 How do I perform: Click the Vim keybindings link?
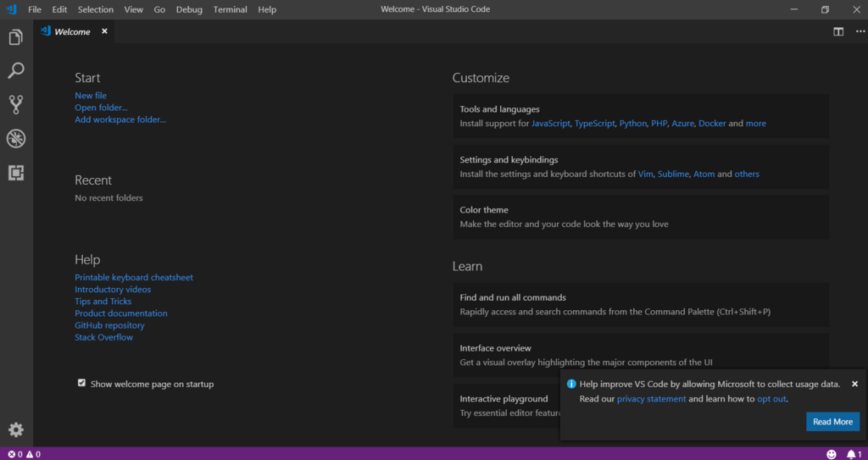[x=645, y=174]
